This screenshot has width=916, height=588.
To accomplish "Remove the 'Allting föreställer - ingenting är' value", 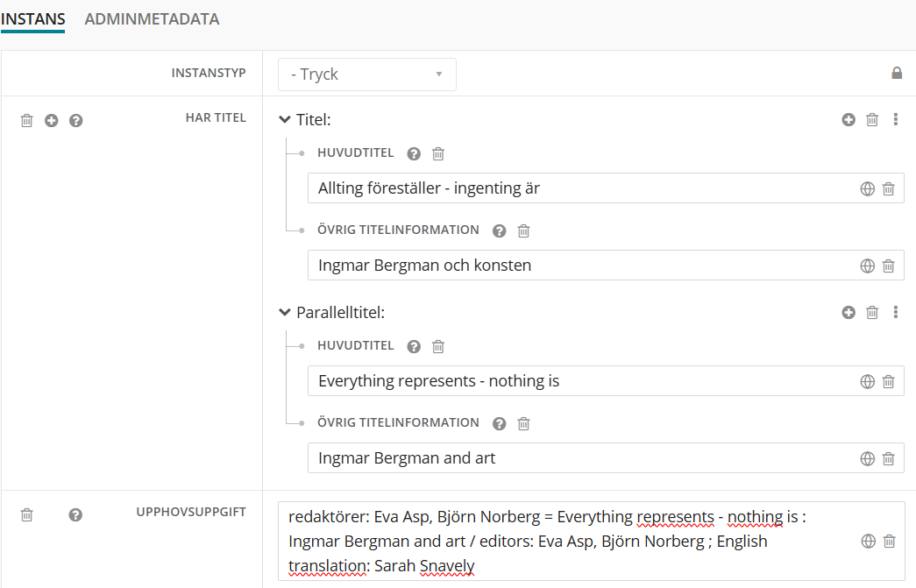I will (889, 188).
